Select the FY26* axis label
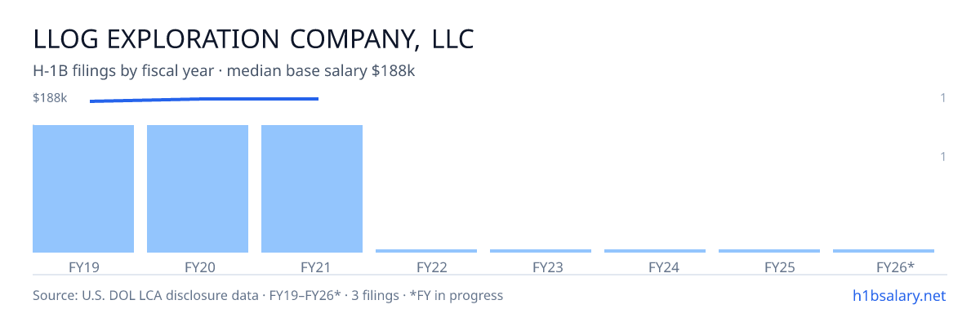The image size is (980, 327). 895,267
